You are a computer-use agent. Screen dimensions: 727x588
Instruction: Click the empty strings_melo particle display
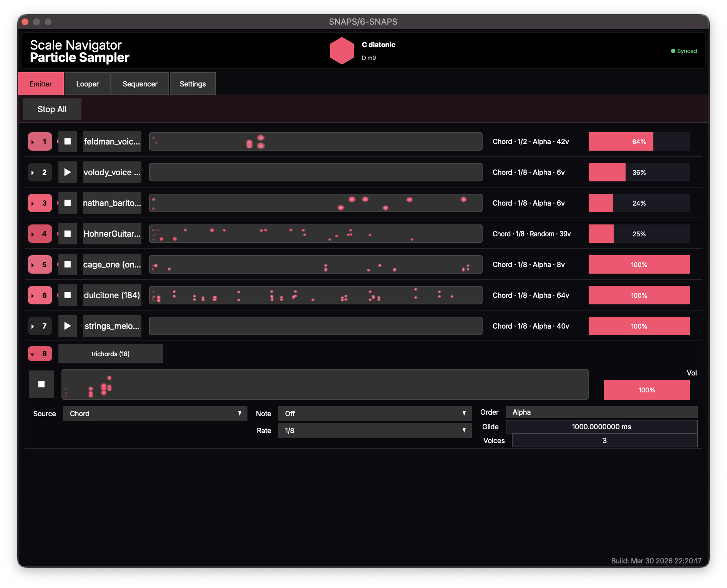coord(316,326)
